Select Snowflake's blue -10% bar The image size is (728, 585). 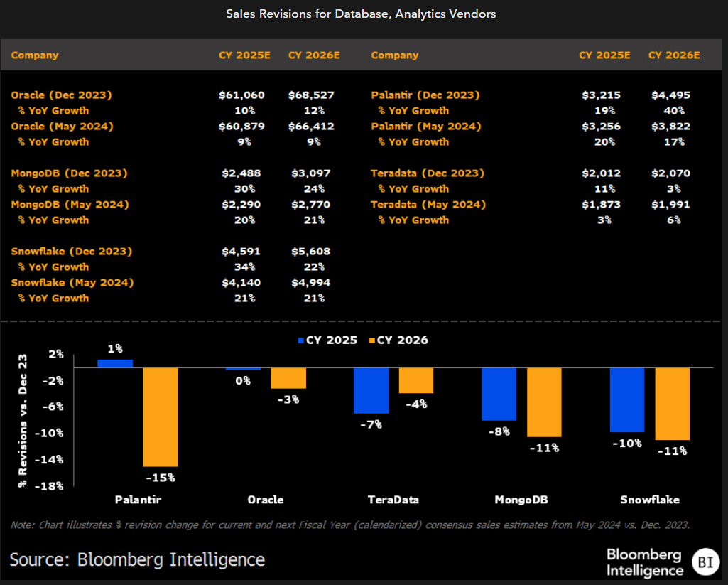[x=627, y=399]
